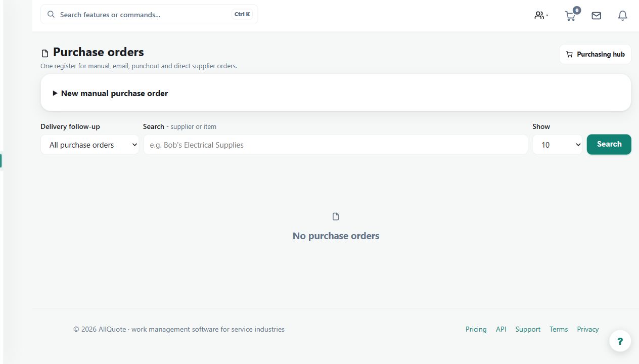
Task: Click the green Search button
Action: point(609,144)
